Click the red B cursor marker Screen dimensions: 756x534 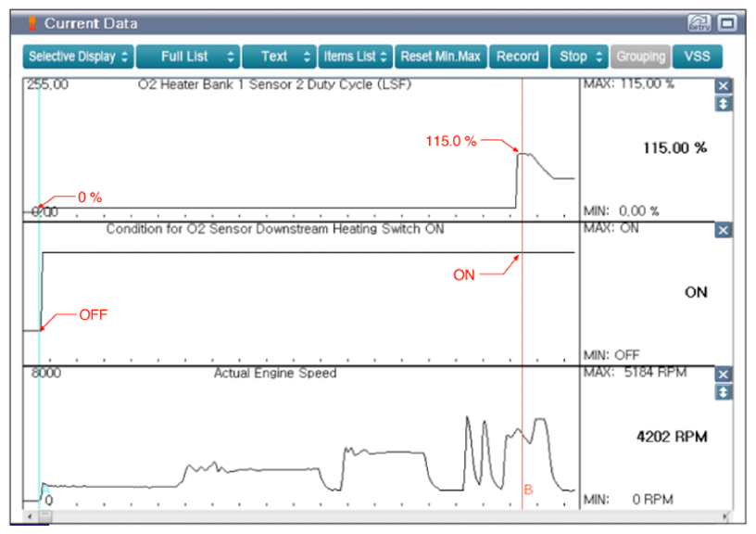(x=528, y=489)
